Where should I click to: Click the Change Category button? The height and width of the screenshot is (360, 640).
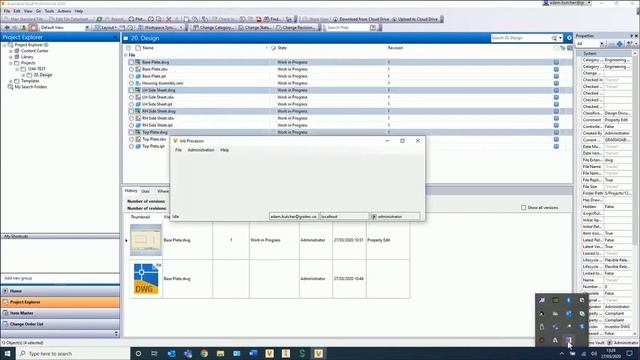pos(214,27)
